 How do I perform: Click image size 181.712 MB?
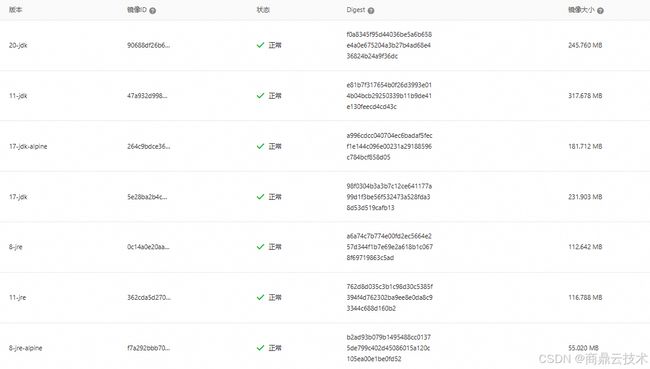[x=585, y=146]
